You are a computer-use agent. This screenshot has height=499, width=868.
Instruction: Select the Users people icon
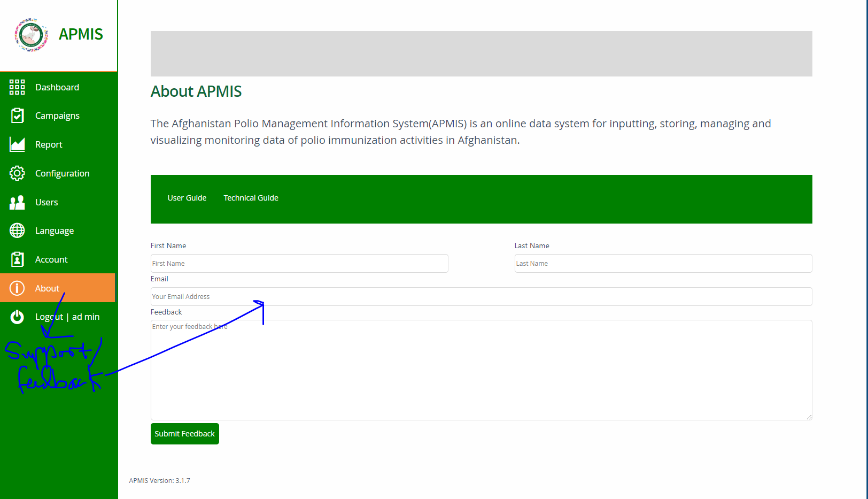pos(17,202)
